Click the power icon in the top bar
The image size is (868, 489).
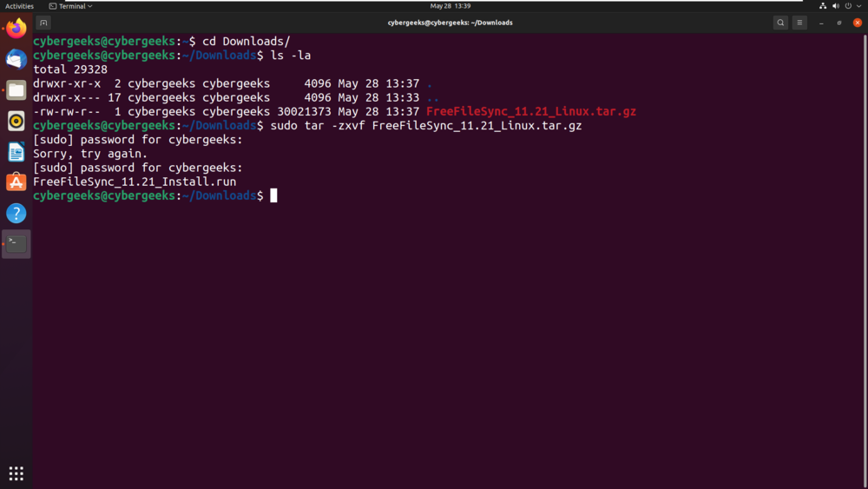click(848, 6)
